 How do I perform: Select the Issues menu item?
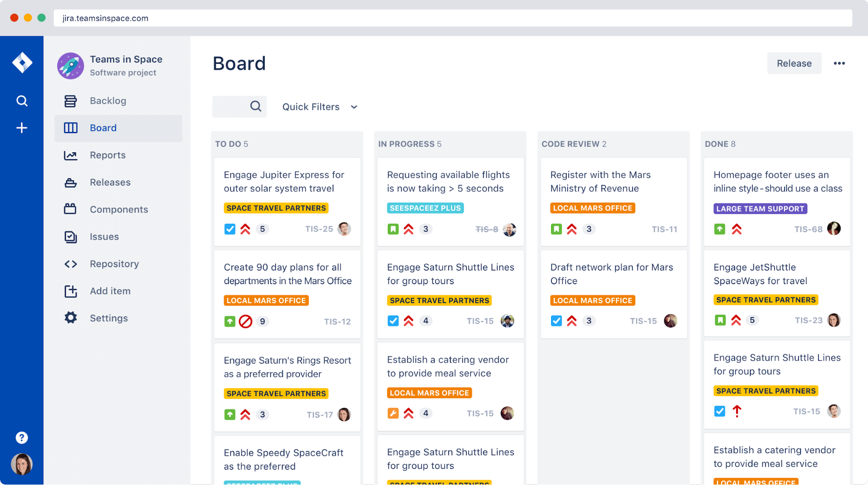click(x=104, y=236)
